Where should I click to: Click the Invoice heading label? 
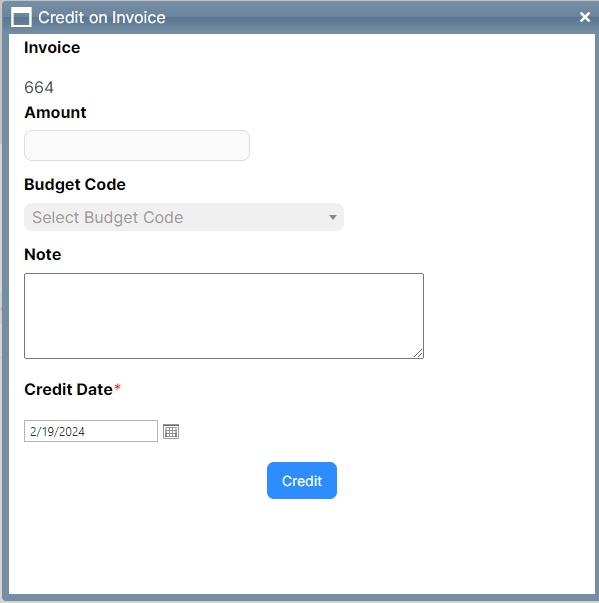(x=52, y=48)
